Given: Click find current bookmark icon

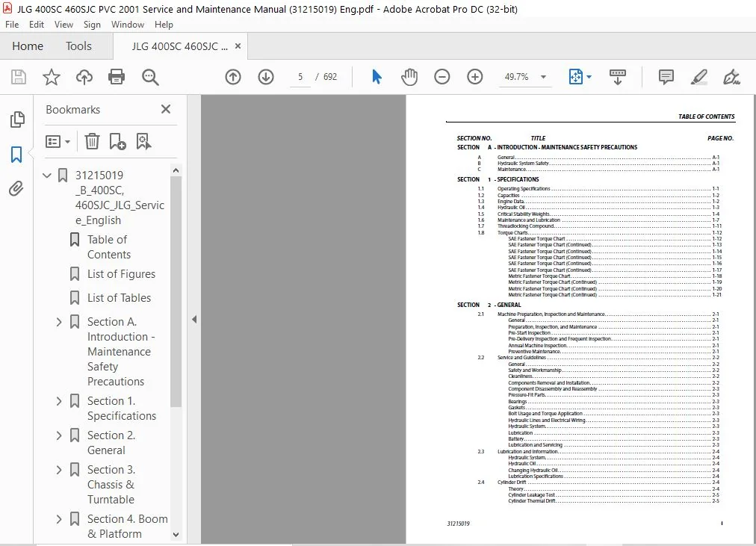Looking at the screenshot, I should tap(143, 142).
